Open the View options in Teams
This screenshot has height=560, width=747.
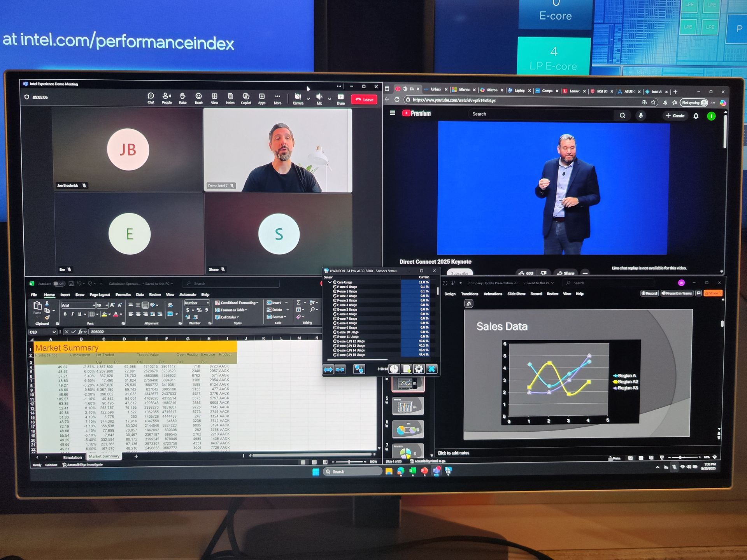tap(214, 98)
